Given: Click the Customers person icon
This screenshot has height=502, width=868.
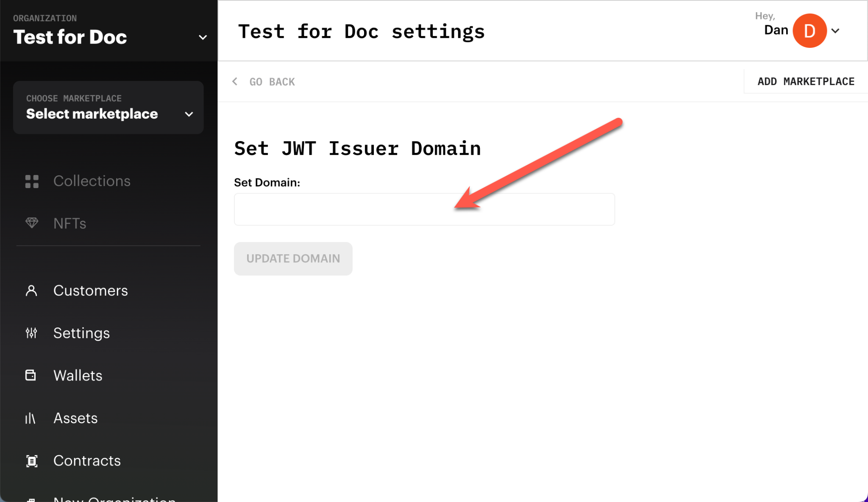Looking at the screenshot, I should click(31, 291).
